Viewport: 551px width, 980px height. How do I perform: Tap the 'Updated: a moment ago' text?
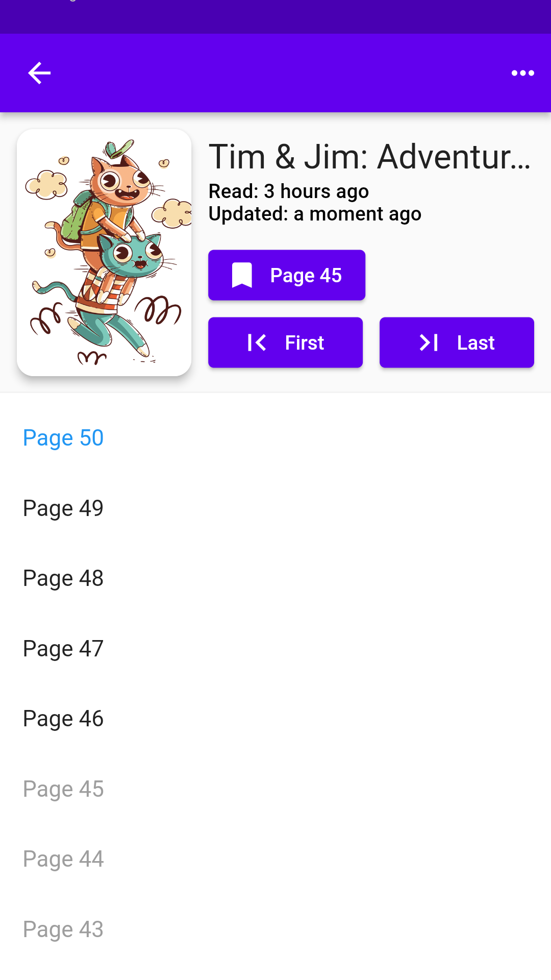(x=315, y=214)
